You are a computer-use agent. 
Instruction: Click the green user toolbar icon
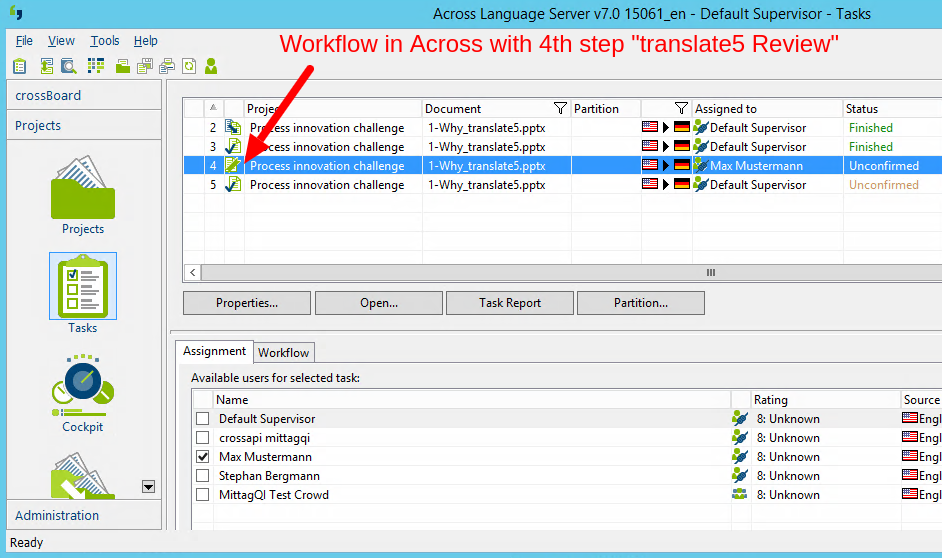click(x=211, y=66)
